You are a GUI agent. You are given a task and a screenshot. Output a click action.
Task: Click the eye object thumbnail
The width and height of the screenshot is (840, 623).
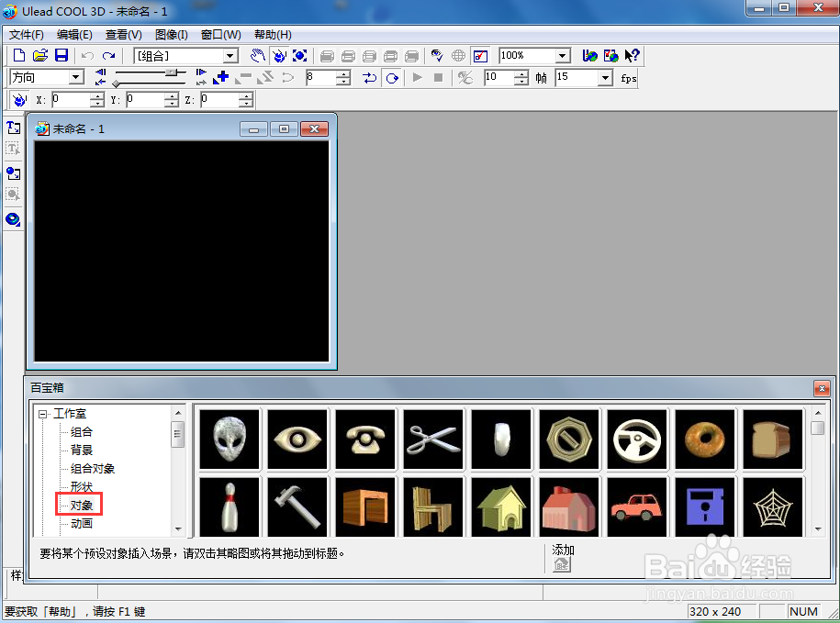pyautogui.click(x=297, y=439)
